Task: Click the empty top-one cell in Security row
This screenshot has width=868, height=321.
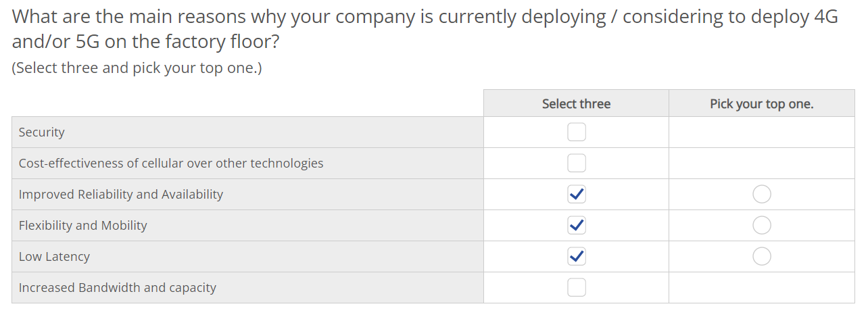Action: pyautogui.click(x=762, y=132)
